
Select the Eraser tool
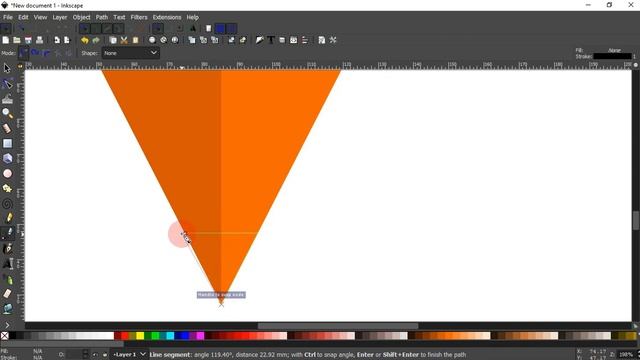click(7, 293)
